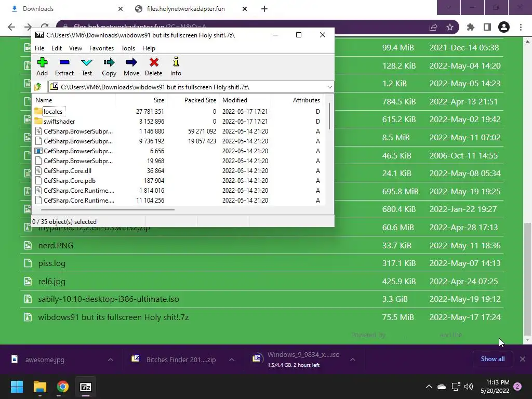Open the notification badge in the tray
532x399 pixels.
click(x=517, y=387)
